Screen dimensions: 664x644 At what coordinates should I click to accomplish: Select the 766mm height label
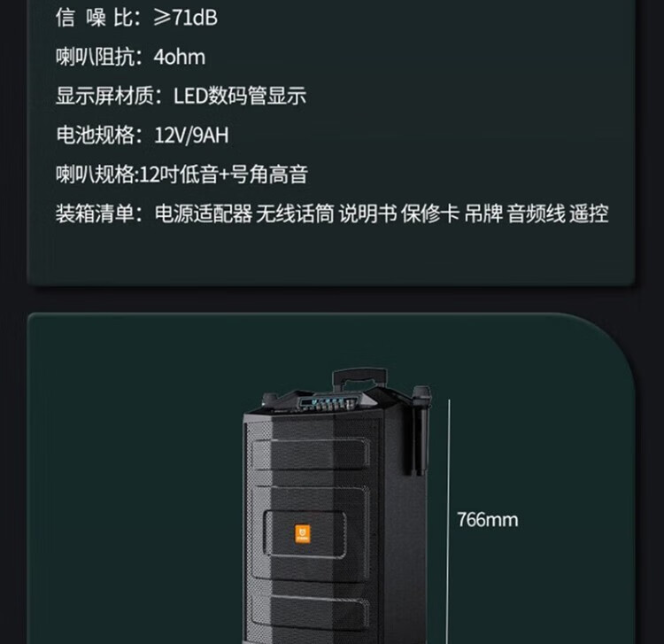tap(488, 520)
